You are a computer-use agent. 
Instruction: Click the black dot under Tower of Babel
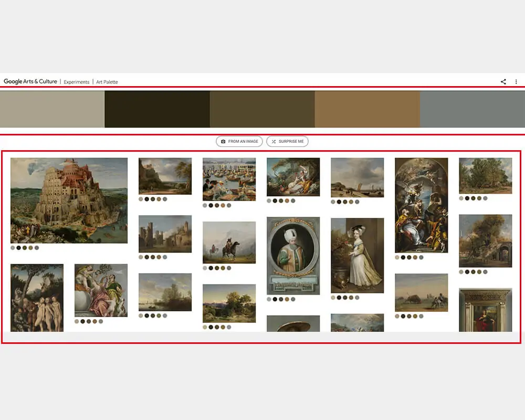(x=19, y=248)
